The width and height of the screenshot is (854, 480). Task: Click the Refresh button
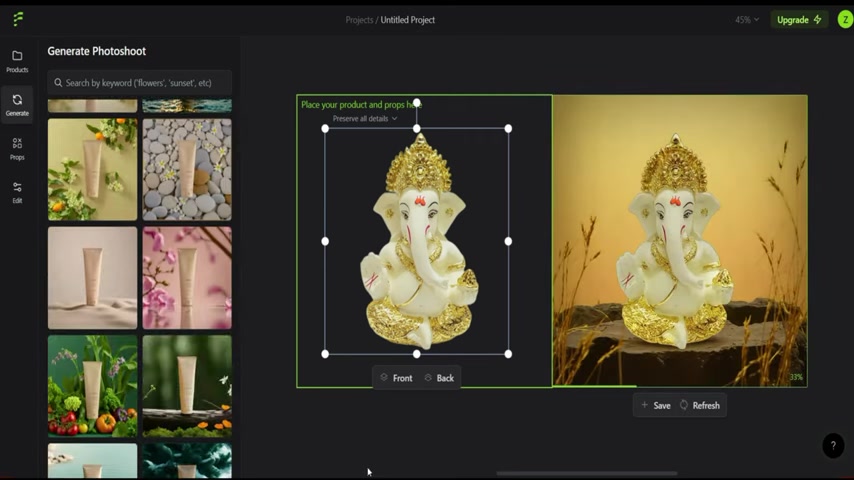[700, 405]
